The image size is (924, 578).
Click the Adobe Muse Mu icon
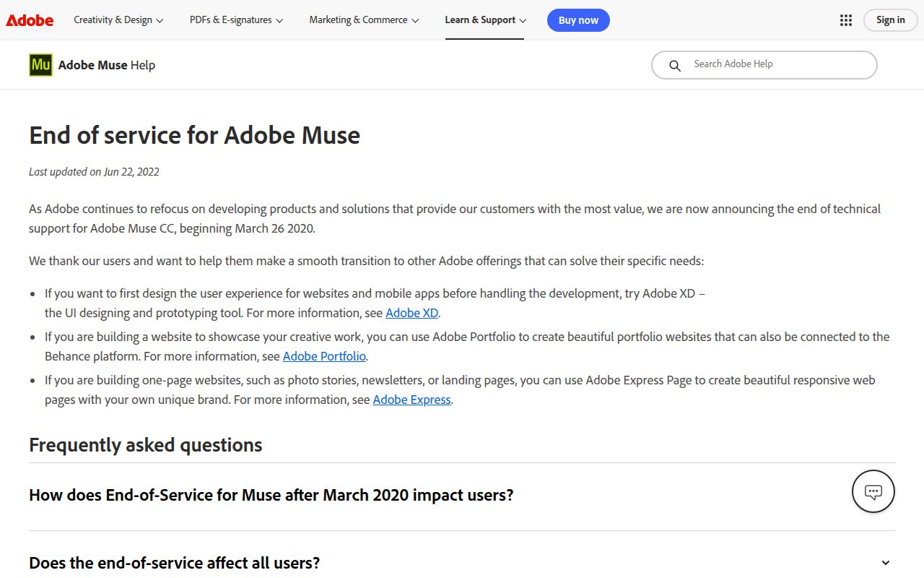point(40,65)
